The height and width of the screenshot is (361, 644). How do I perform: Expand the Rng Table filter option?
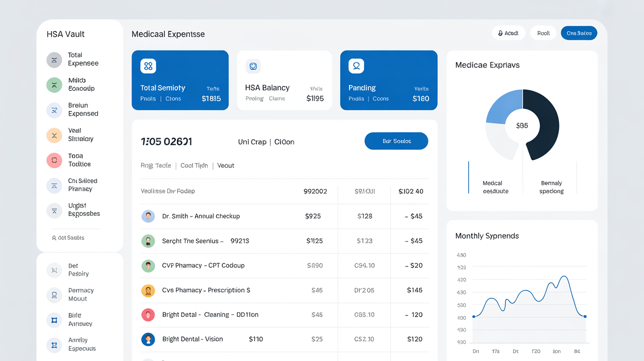(x=156, y=165)
